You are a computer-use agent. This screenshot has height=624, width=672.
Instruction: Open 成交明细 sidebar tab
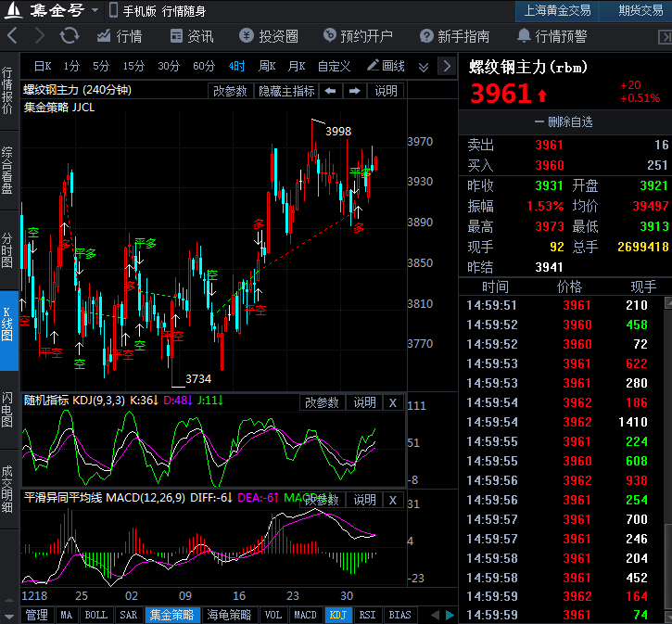[7, 489]
